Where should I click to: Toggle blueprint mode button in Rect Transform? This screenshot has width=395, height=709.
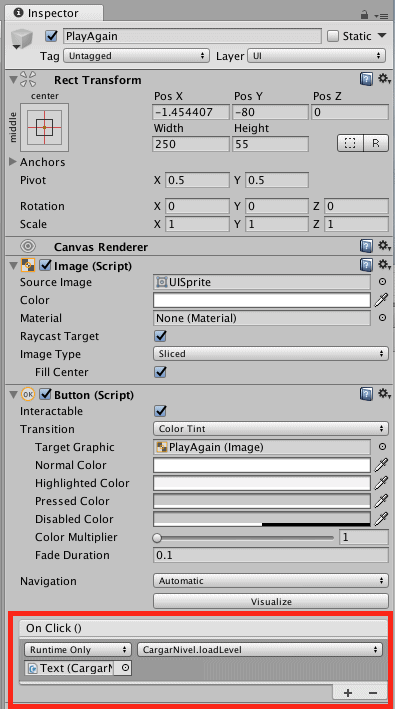point(350,143)
